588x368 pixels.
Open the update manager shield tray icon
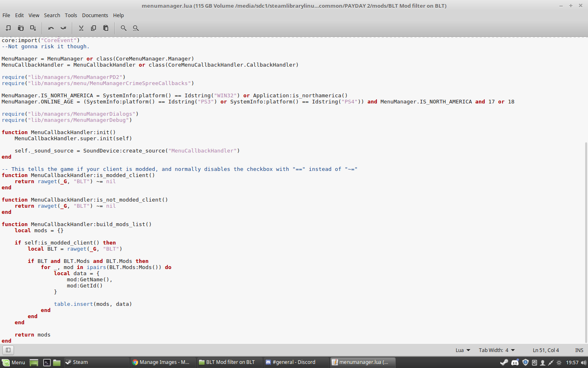click(x=526, y=362)
